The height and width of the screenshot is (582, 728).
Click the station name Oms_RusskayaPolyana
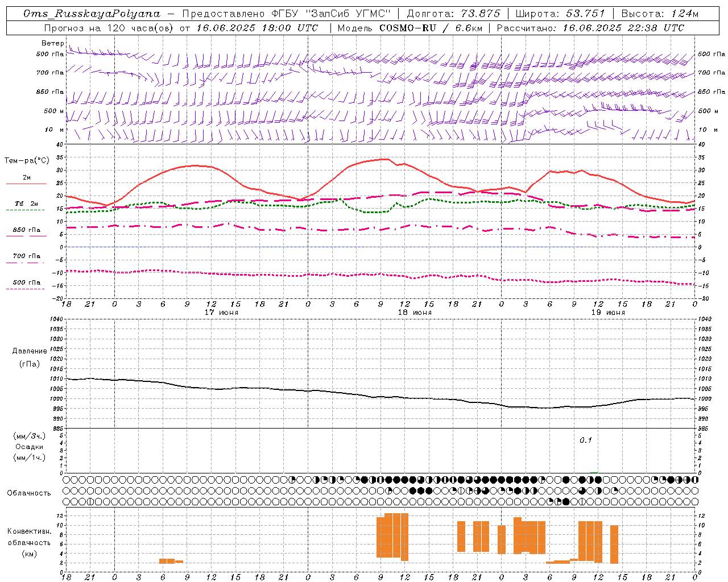pyautogui.click(x=92, y=14)
